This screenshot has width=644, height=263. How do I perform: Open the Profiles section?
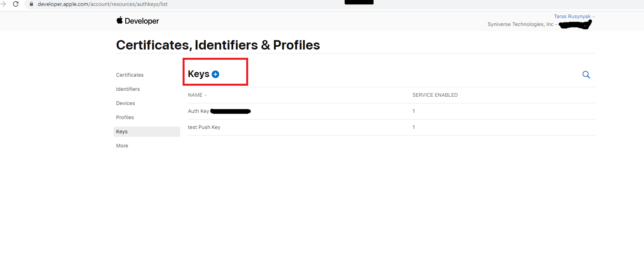pos(125,118)
